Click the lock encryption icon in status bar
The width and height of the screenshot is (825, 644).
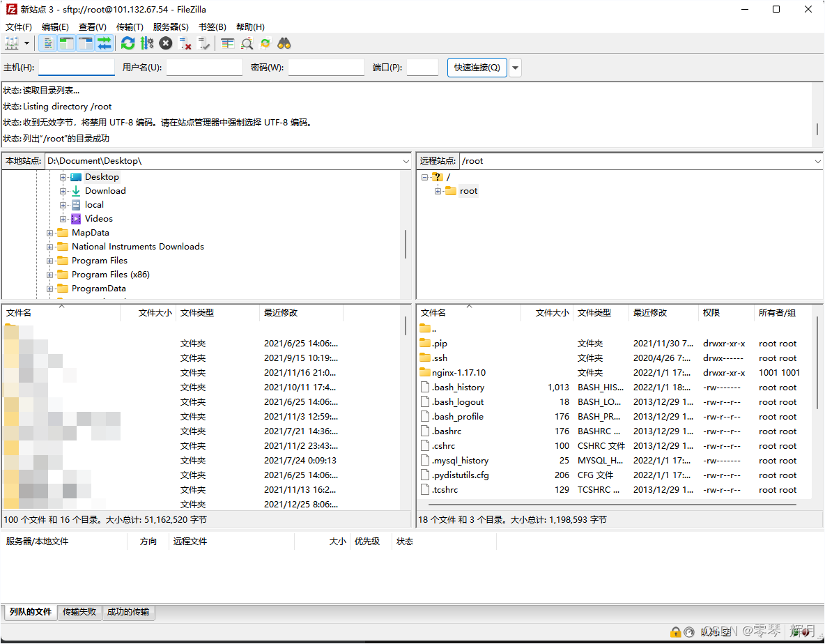(675, 632)
